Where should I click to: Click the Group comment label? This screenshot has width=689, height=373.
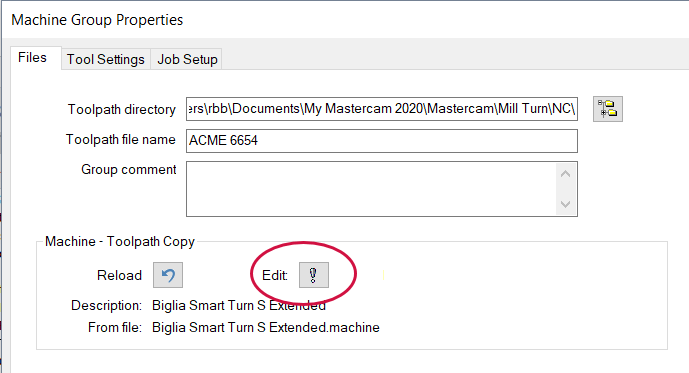(x=129, y=170)
